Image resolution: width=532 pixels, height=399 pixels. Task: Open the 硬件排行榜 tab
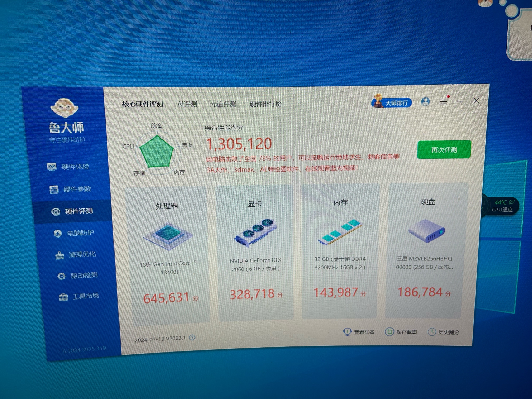point(265,104)
